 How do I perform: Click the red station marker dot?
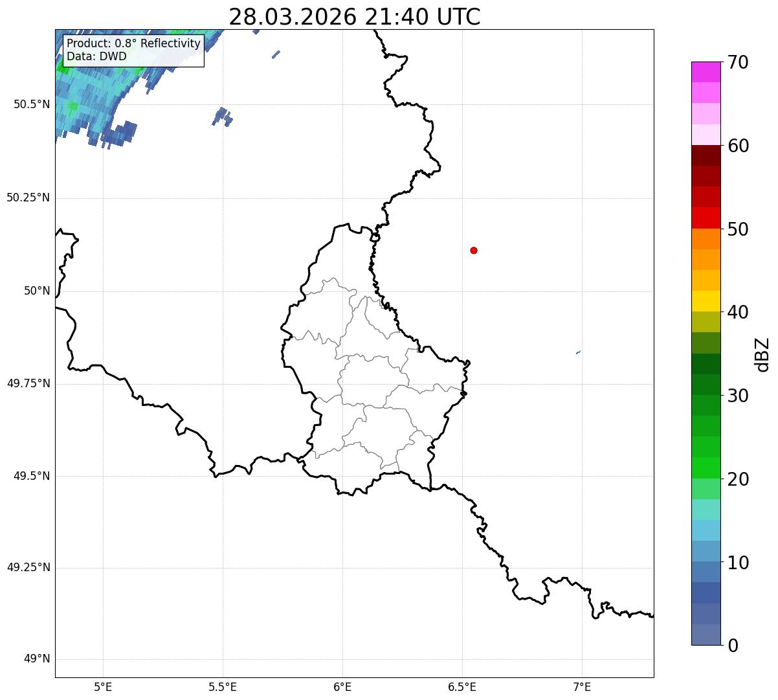click(474, 250)
